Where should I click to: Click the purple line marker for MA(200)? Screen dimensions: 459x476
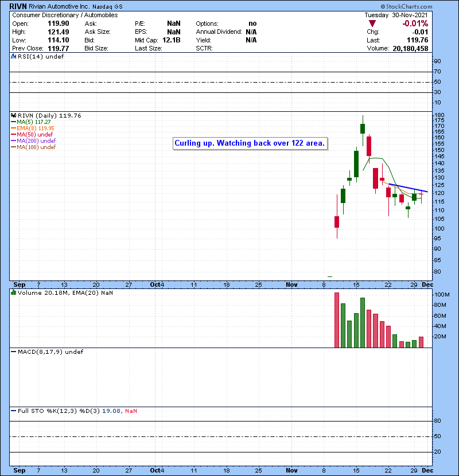click(13, 141)
